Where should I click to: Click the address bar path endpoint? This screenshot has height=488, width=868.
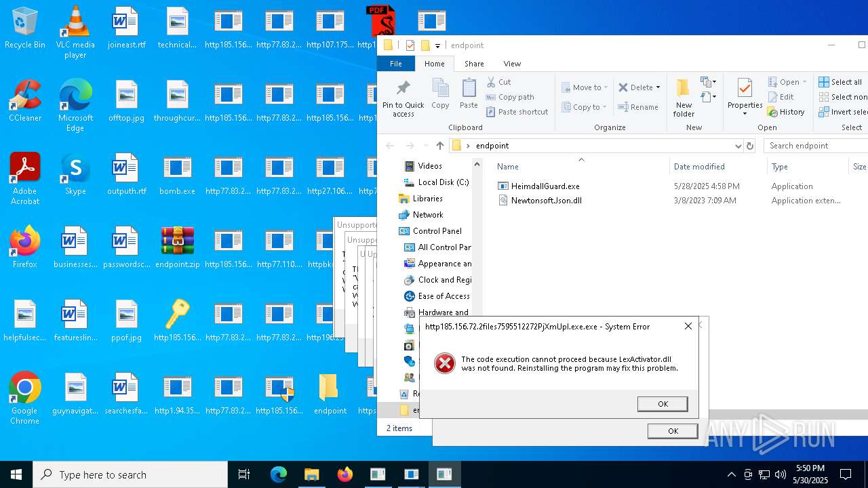click(x=492, y=146)
